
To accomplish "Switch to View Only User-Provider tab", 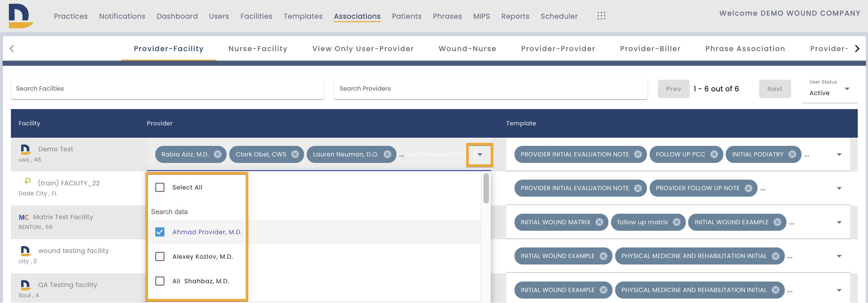I will coord(363,49).
